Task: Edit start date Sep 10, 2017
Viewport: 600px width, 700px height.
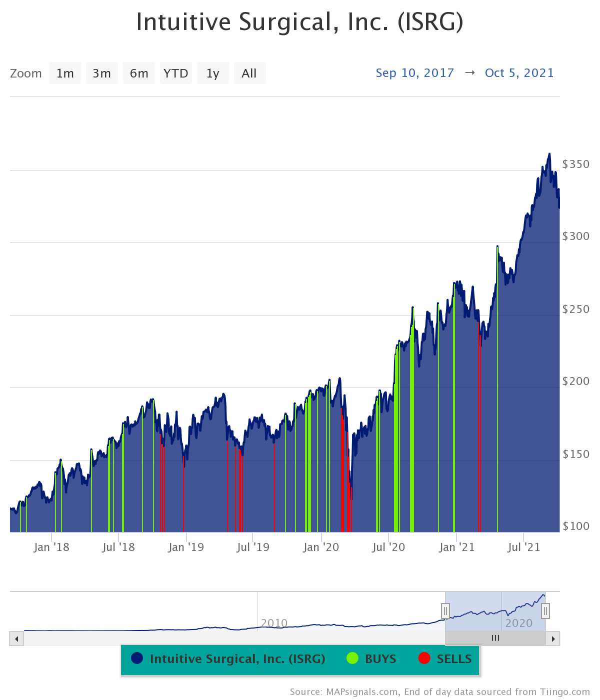Action: (415, 73)
